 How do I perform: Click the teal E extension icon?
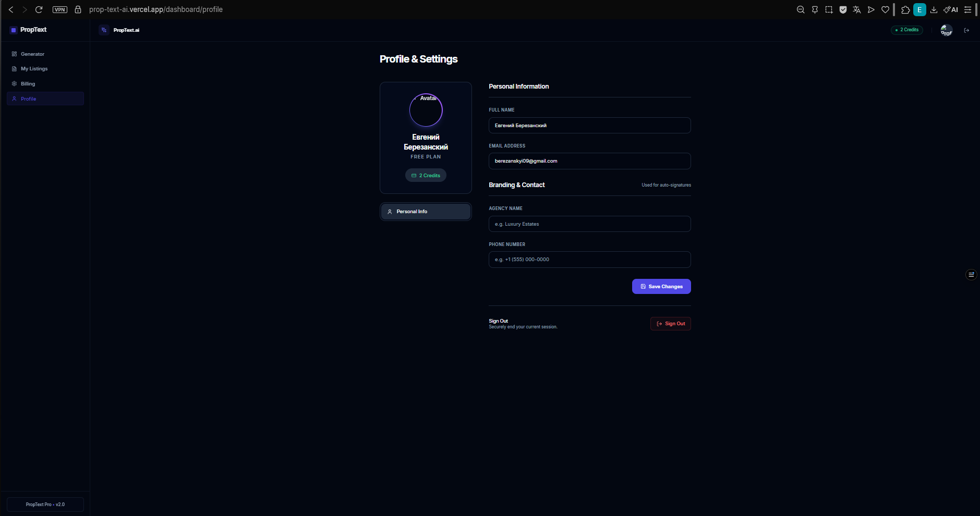pos(920,9)
